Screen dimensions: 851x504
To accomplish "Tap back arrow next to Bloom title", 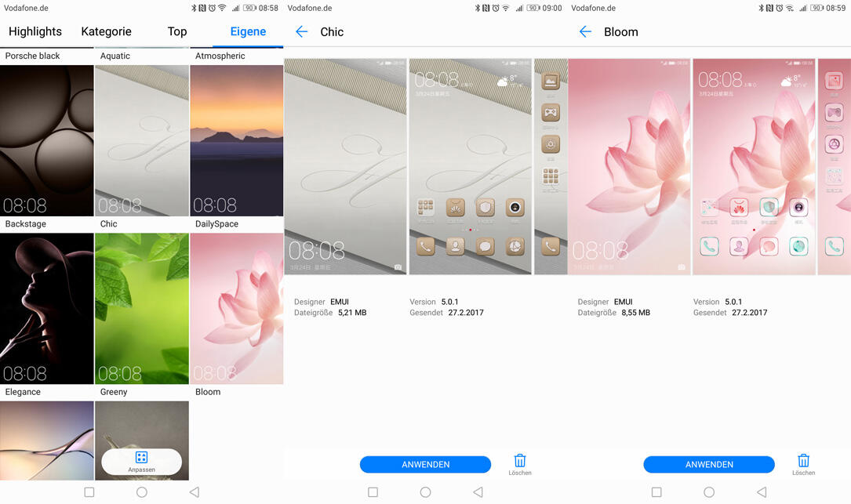I will (x=585, y=32).
